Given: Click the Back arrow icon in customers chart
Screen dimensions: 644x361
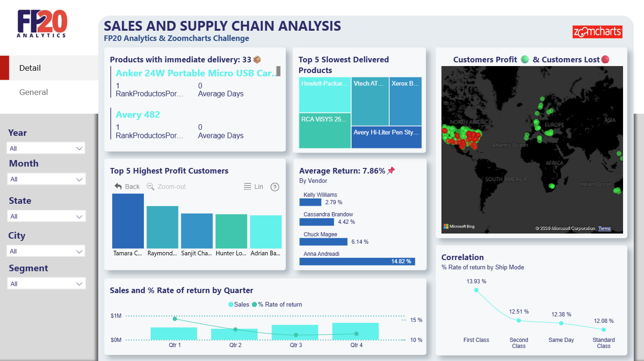Looking at the screenshot, I should (118, 187).
